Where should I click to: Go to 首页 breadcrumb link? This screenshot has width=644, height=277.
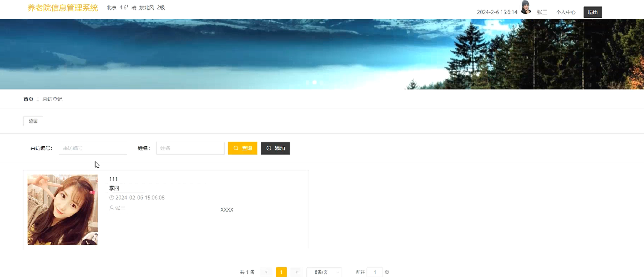[x=28, y=99]
